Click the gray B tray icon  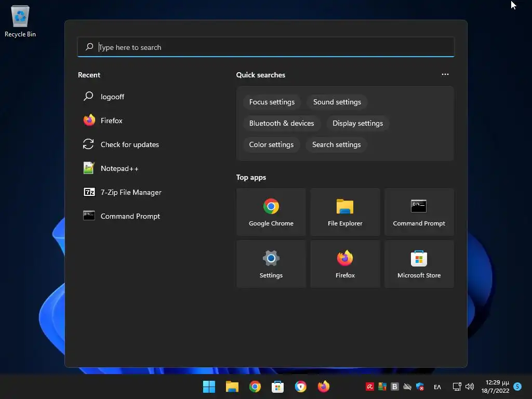pyautogui.click(x=395, y=387)
